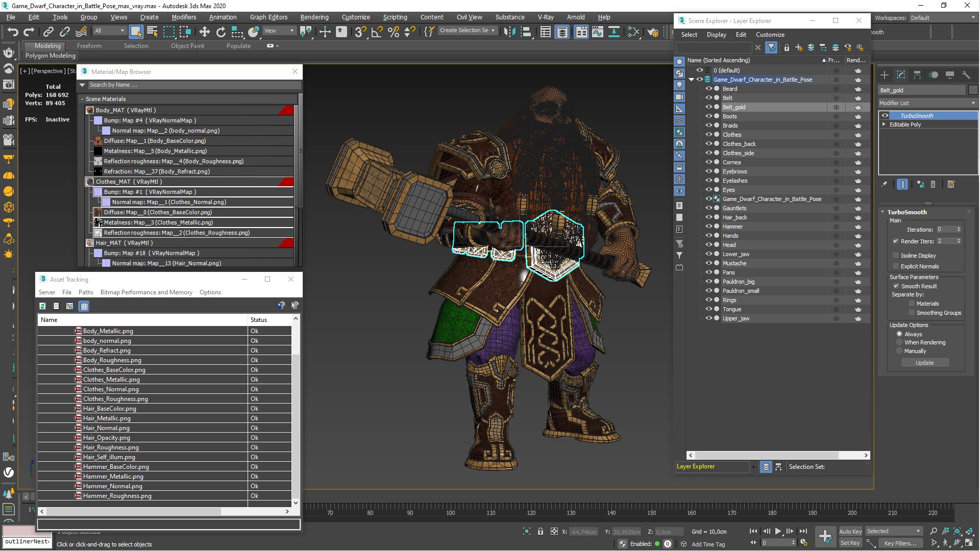Toggle Angle Snap in main toolbar
Screen dimensions: 980x551
[x=377, y=32]
